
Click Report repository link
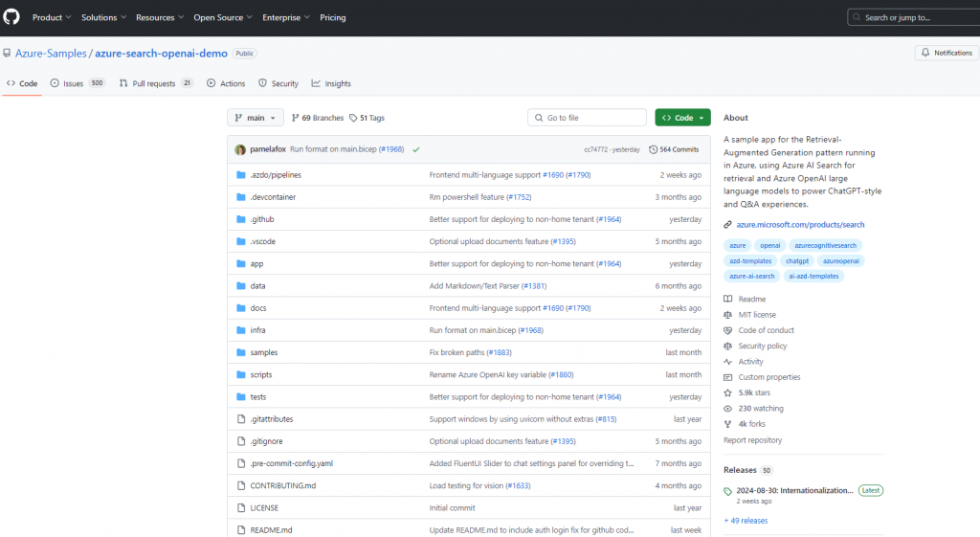point(752,440)
